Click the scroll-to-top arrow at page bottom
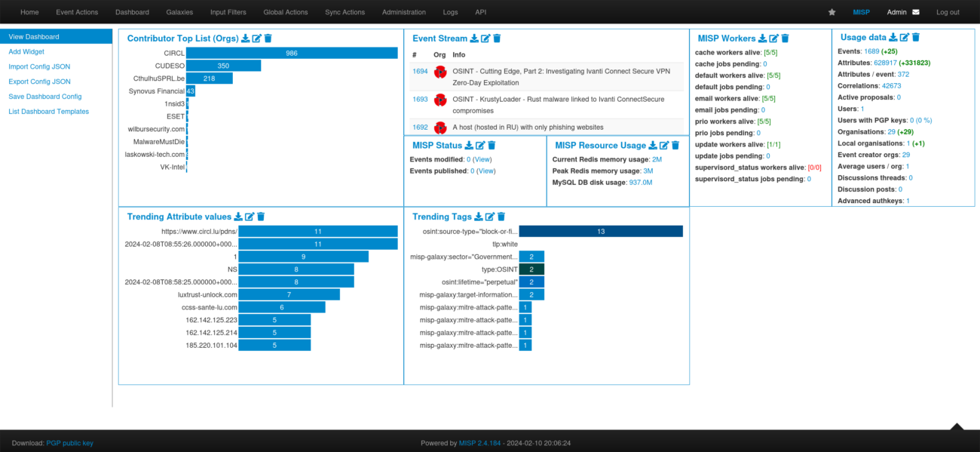This screenshot has height=452, width=980. click(958, 428)
